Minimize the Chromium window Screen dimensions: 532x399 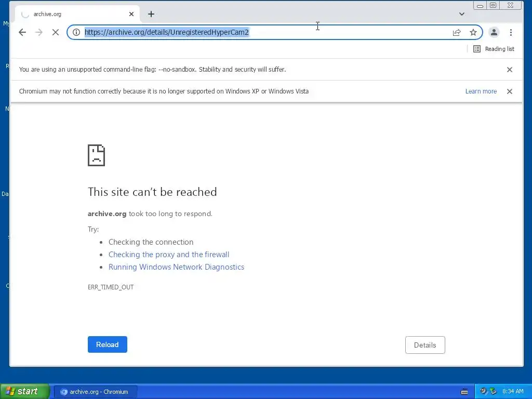point(480,5)
